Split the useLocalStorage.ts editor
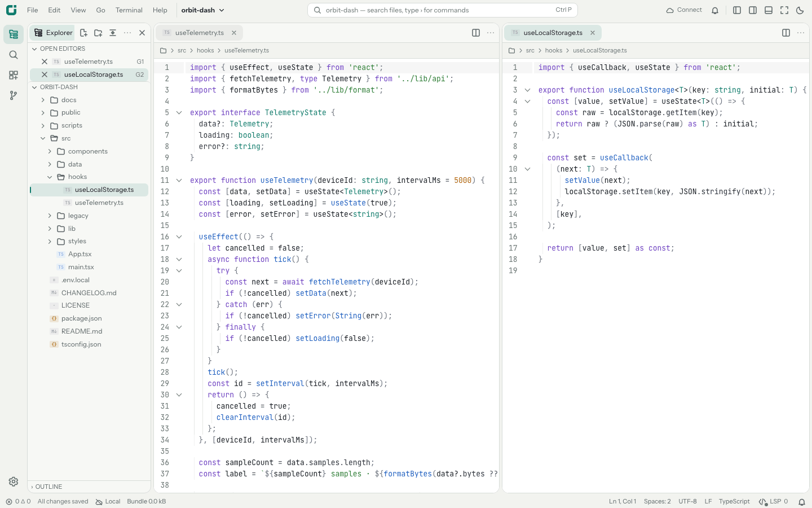Viewport: 812px width, 508px height. coord(786,33)
